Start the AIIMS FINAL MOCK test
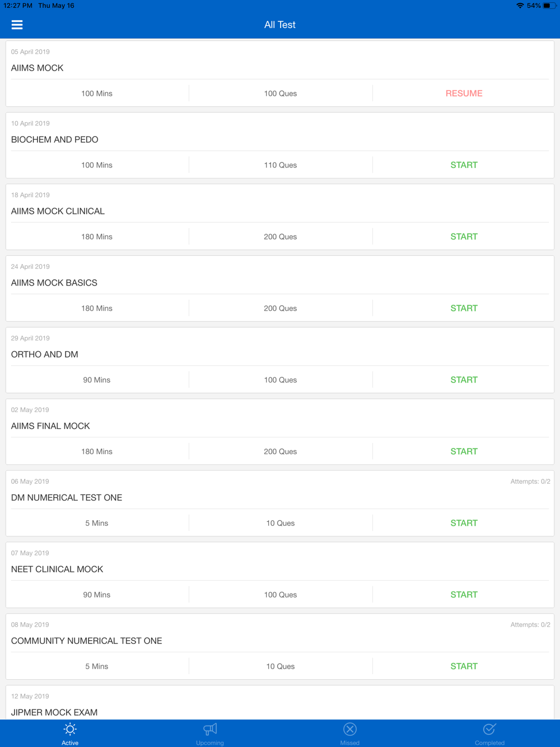560x747 pixels. (464, 452)
